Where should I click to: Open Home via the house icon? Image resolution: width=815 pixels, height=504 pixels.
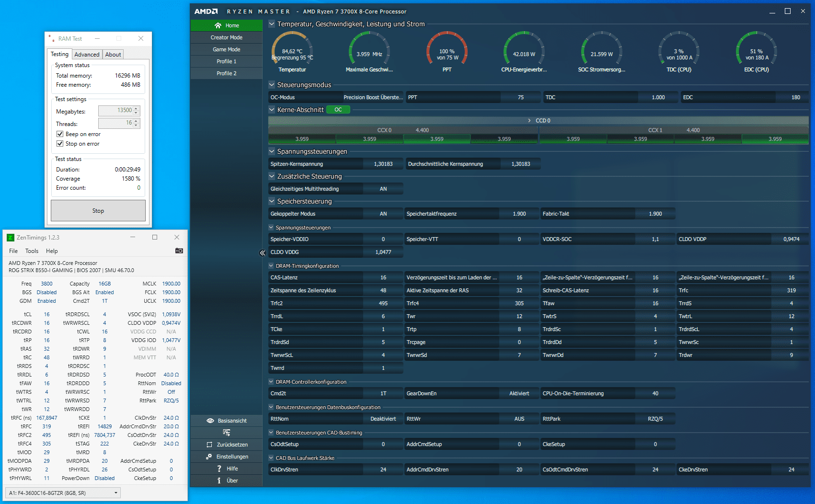pos(218,25)
